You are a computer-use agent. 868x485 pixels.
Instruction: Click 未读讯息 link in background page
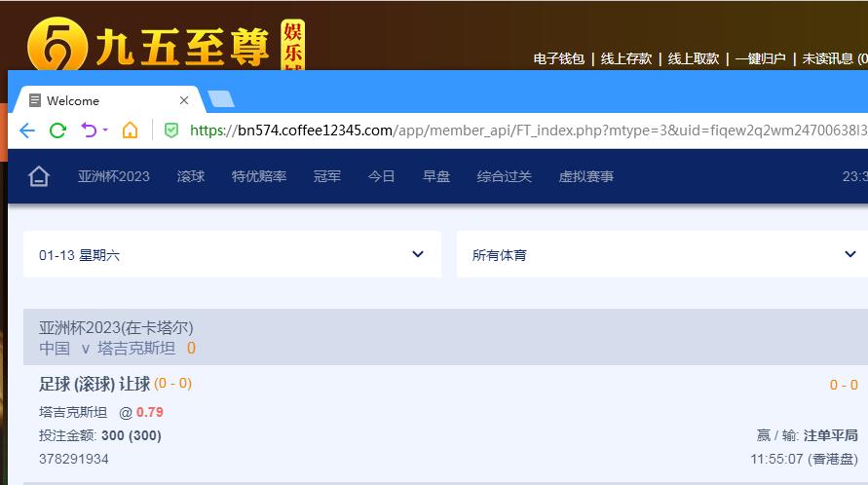(x=835, y=58)
